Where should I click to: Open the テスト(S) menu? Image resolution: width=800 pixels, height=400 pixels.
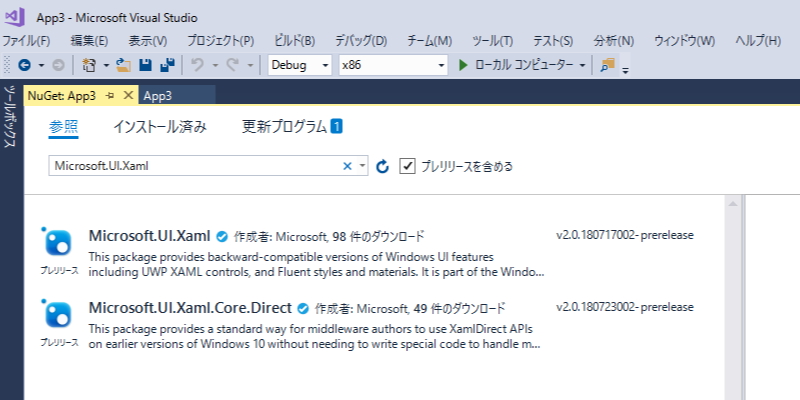point(553,41)
